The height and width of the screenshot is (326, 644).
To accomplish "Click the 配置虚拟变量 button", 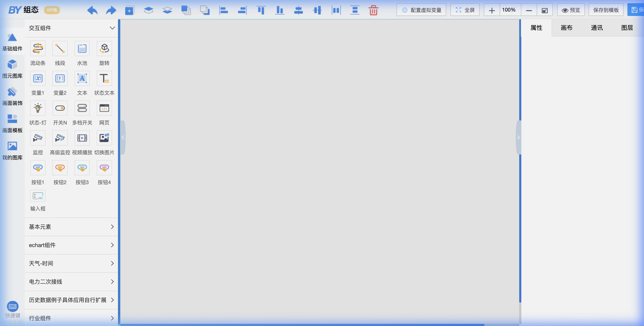I will (421, 10).
